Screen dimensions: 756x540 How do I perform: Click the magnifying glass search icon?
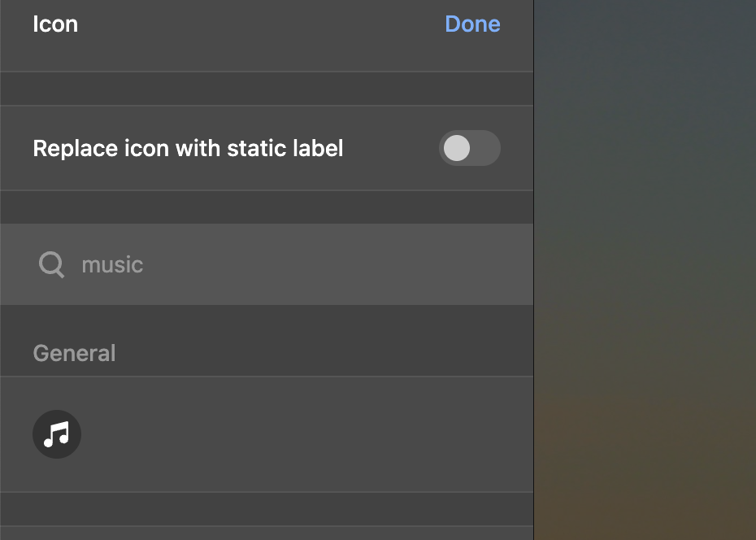tap(51, 264)
